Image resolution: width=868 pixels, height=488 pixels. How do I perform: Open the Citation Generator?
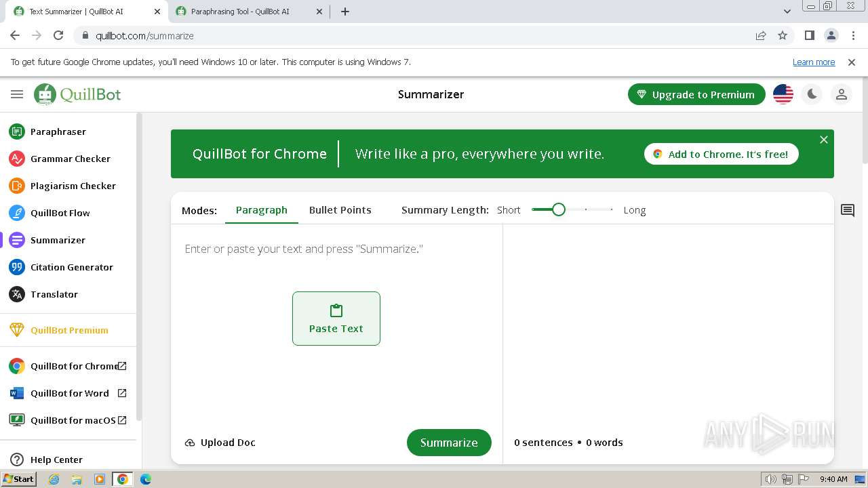(x=68, y=267)
